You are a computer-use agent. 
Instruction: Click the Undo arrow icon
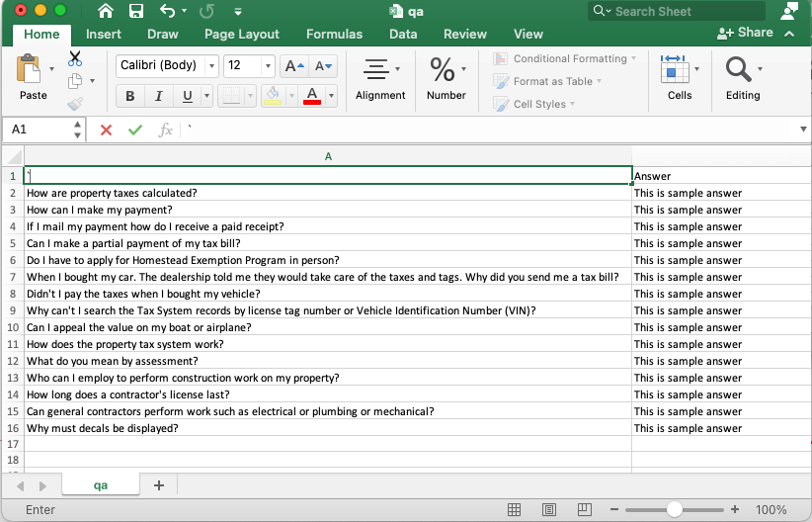tap(167, 11)
